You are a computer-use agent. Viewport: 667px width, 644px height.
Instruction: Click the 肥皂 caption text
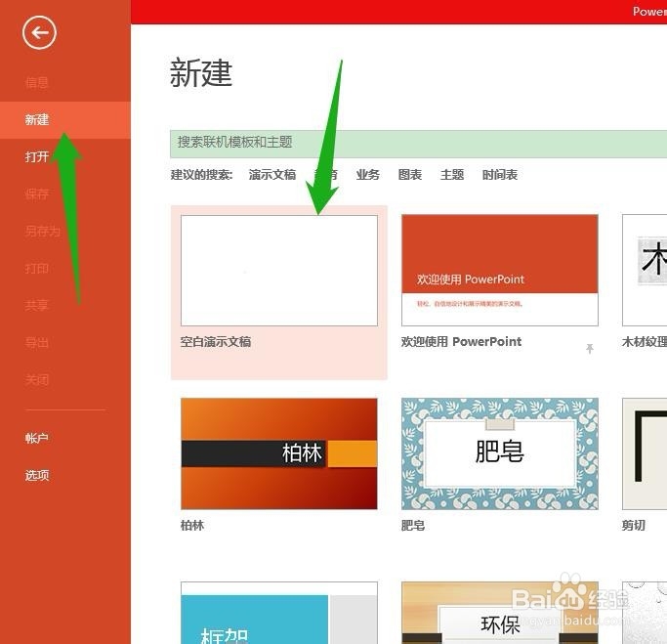(413, 525)
